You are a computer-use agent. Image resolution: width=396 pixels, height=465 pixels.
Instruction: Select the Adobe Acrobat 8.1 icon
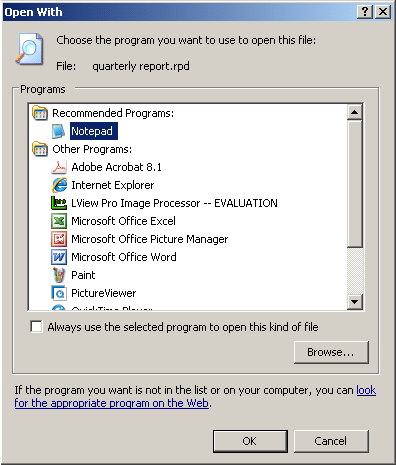click(x=59, y=167)
